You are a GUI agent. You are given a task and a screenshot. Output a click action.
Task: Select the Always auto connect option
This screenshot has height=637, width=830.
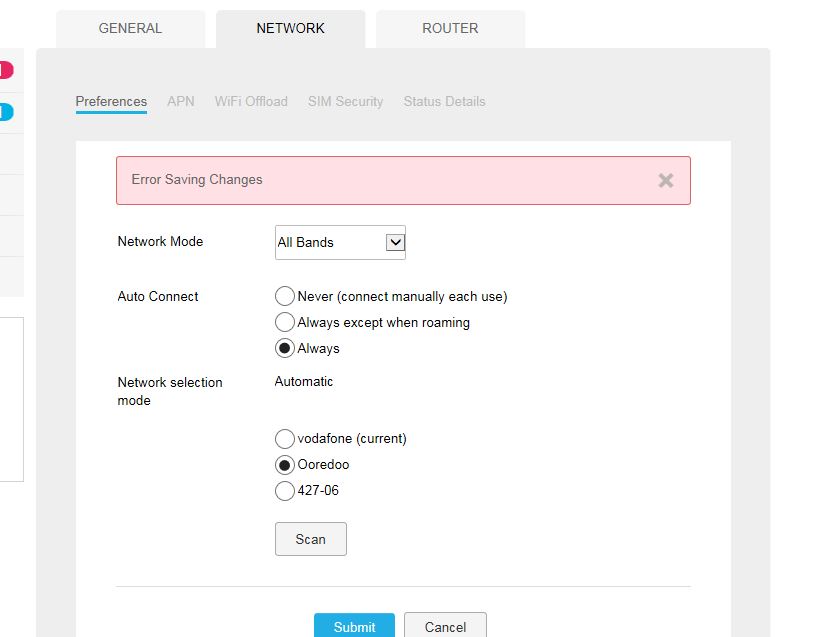[x=285, y=348]
